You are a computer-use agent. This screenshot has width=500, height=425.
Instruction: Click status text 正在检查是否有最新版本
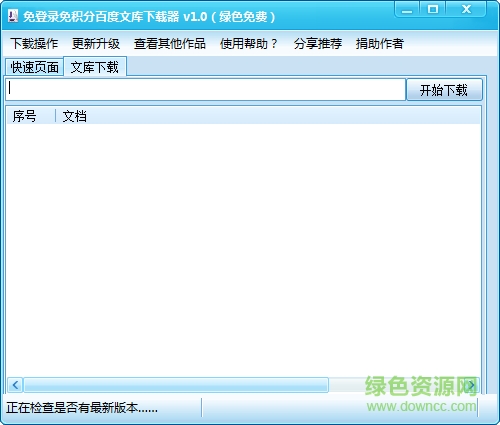point(82,407)
